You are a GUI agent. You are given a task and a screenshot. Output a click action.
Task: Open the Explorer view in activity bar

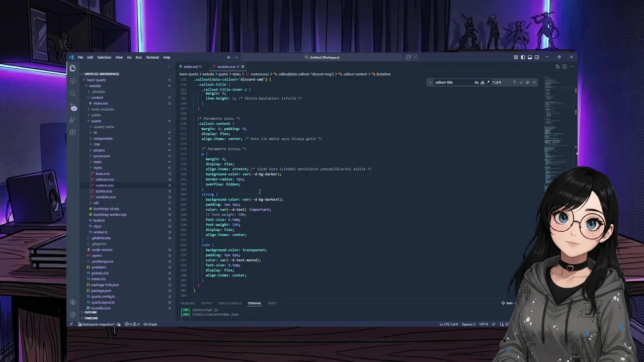[x=73, y=68]
